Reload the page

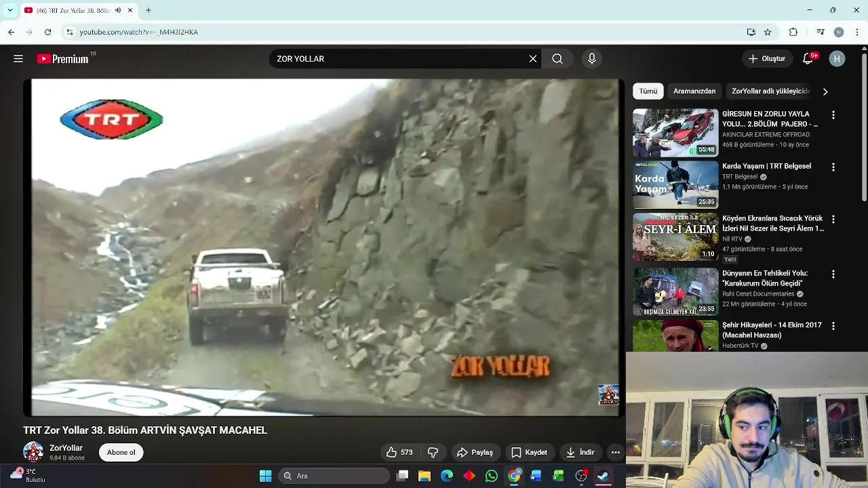[x=47, y=32]
